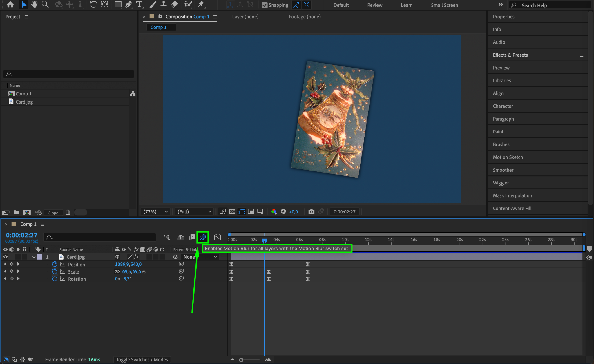
Task: Toggle the Snapping checkbox
Action: point(264,5)
